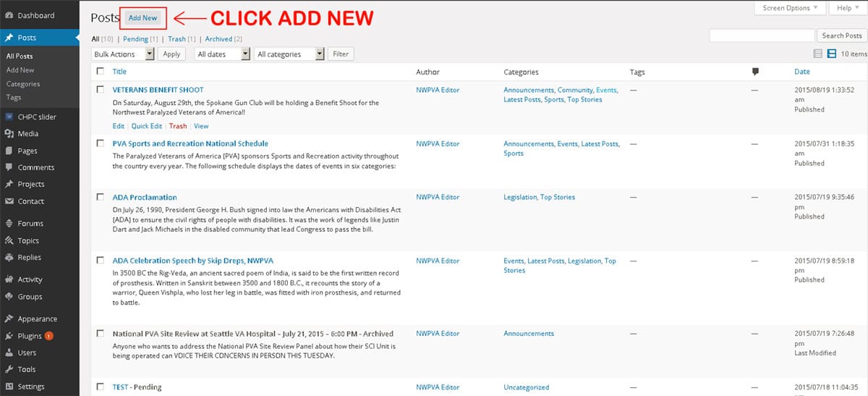Click the Comments bubble icon in sidebar
Image resolution: width=868 pixels, height=396 pixels.
[x=9, y=167]
